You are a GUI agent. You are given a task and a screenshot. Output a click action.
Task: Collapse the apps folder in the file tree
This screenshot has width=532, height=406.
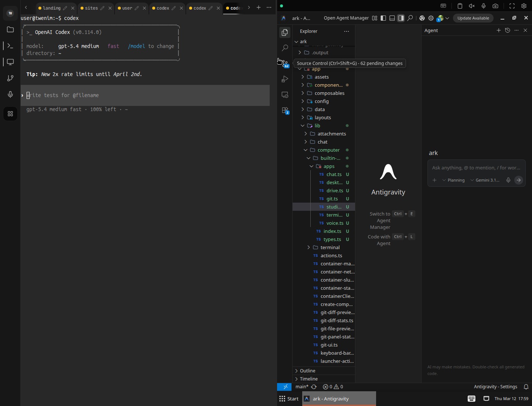tap(311, 166)
